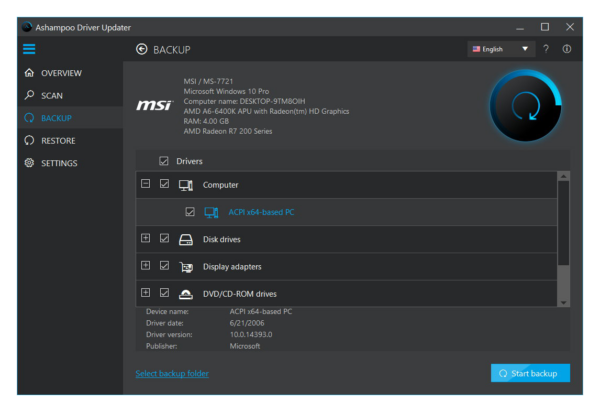Click the driver date 6/21/2006
This screenshot has width=600, height=412.
tap(247, 323)
